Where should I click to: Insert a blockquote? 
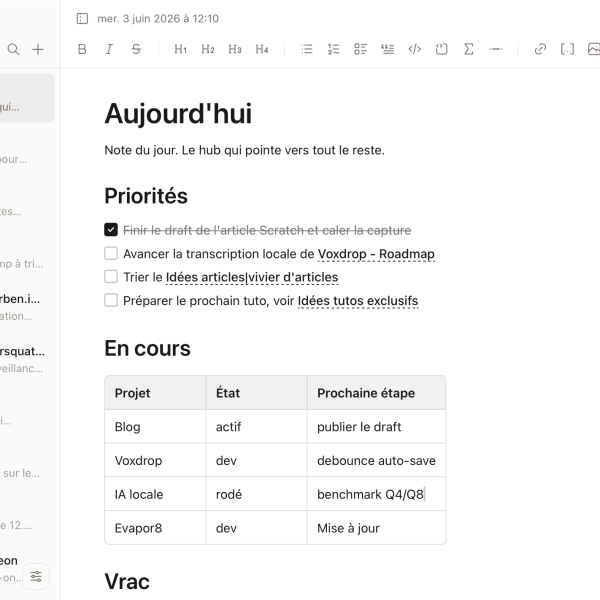click(x=388, y=49)
